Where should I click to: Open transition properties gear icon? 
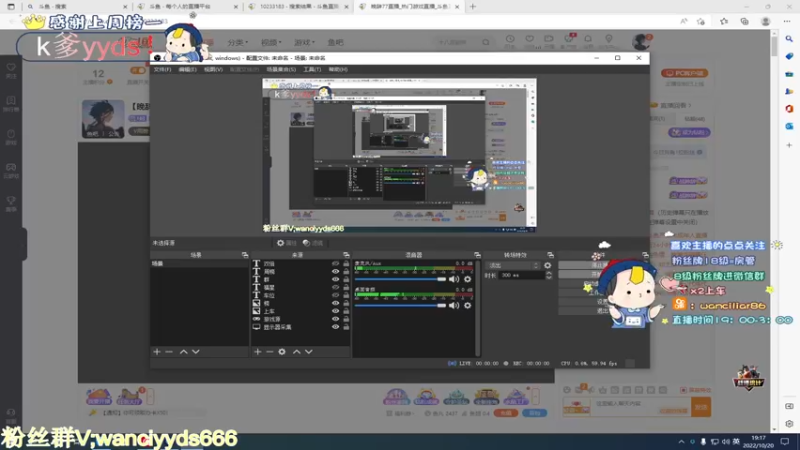click(547, 265)
